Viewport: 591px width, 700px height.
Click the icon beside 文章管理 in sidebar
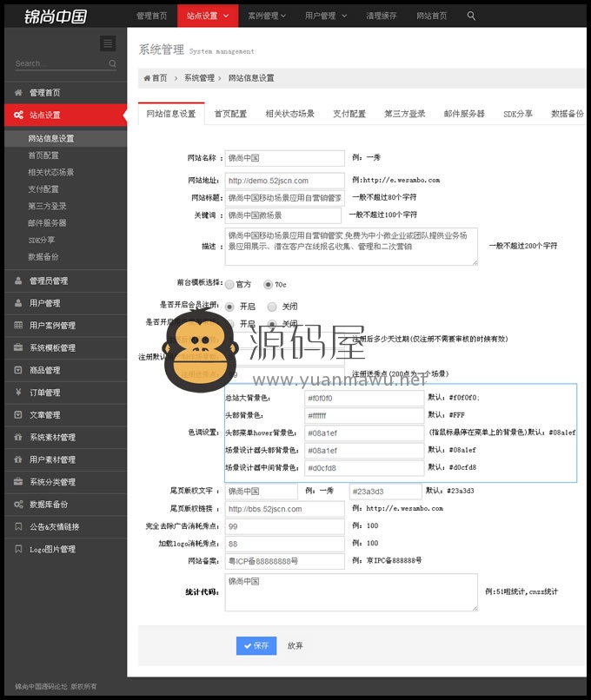[x=18, y=415]
